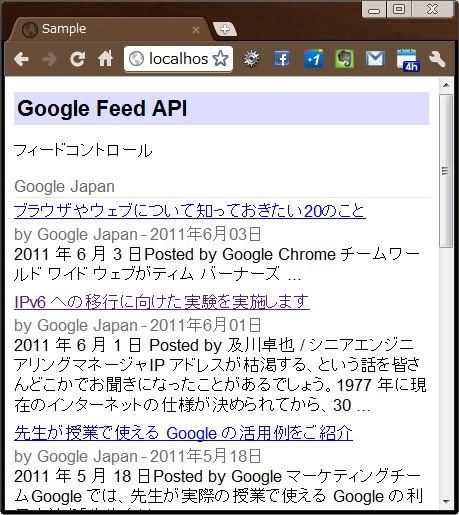Open the Evernote elephant extension

pyautogui.click(x=344, y=59)
